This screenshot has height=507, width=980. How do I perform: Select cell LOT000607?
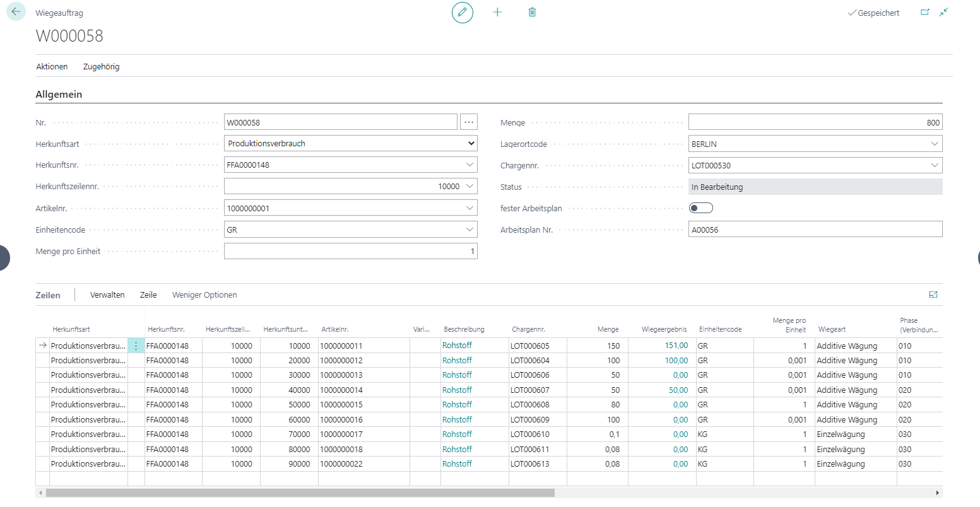pos(538,390)
